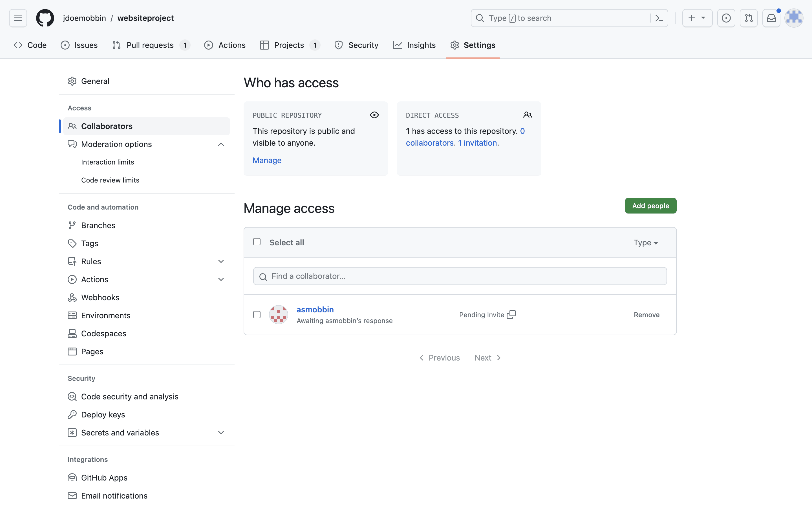Click the Manage link for public repository
Screen dimensions: 812x507
click(266, 160)
